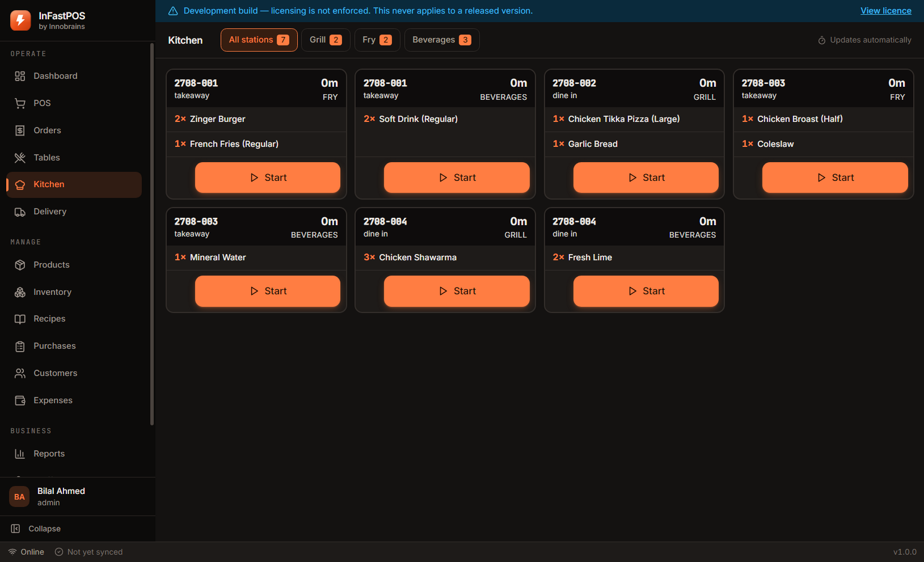Click the Garlic Bread item line
This screenshot has height=562, width=924.
pos(634,144)
